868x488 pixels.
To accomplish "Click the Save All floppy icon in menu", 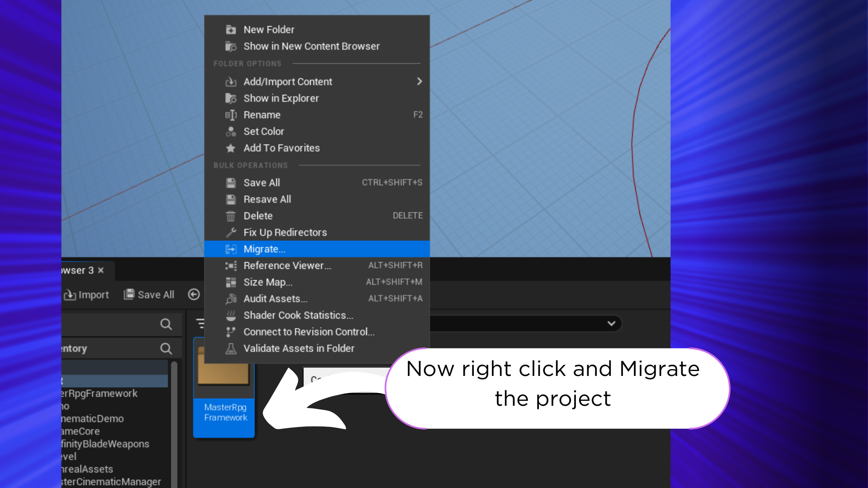I will 231,183.
